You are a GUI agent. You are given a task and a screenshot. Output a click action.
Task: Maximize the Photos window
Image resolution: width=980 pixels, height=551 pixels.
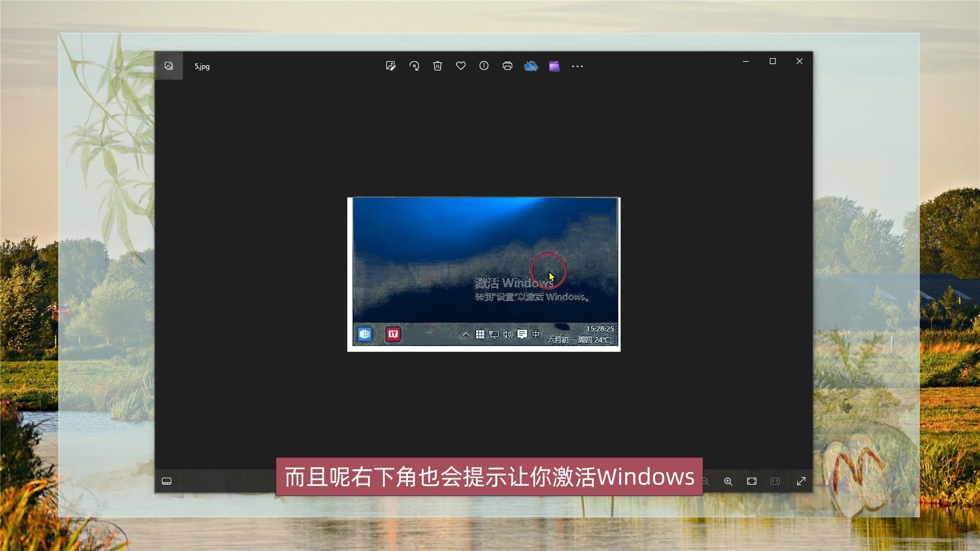point(773,61)
